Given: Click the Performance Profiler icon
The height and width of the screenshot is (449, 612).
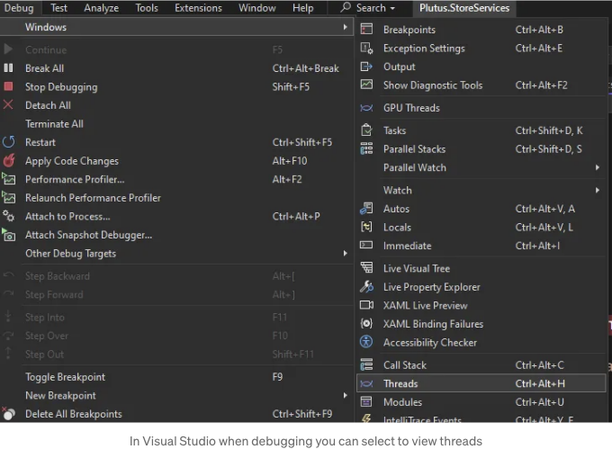Looking at the screenshot, I should pyautogui.click(x=9, y=179).
